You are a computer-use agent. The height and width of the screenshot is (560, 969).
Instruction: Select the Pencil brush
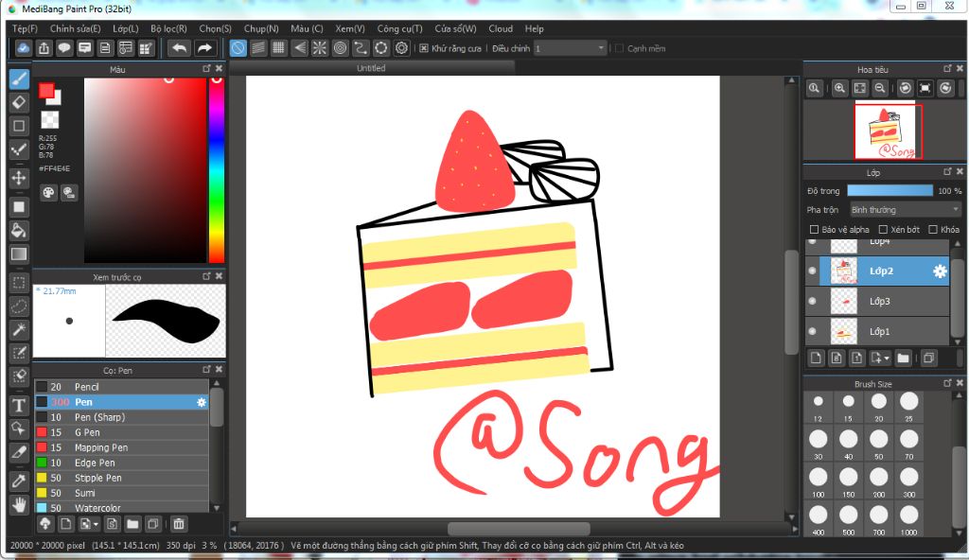[121, 387]
